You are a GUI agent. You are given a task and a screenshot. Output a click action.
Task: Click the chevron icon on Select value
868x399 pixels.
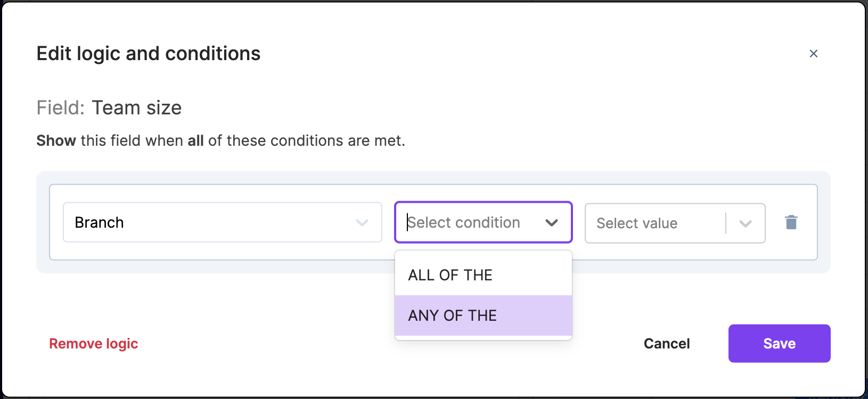[x=745, y=223]
